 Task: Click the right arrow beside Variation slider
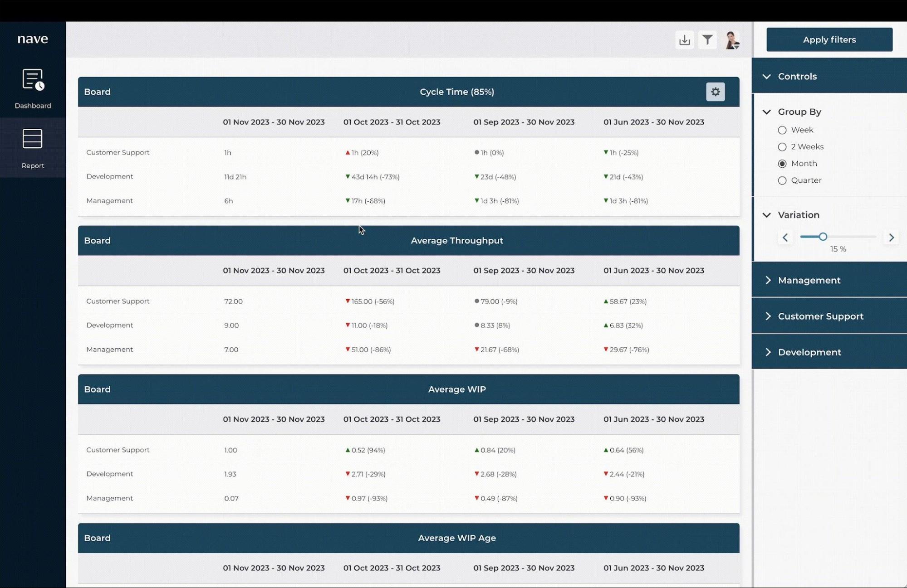point(892,237)
